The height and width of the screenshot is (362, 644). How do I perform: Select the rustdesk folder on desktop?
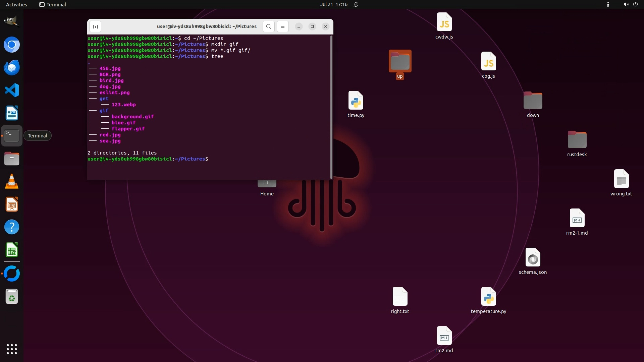tap(577, 140)
